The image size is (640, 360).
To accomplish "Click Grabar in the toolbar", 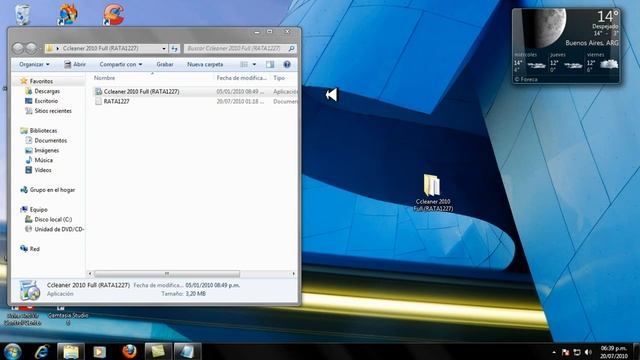I will tap(165, 64).
